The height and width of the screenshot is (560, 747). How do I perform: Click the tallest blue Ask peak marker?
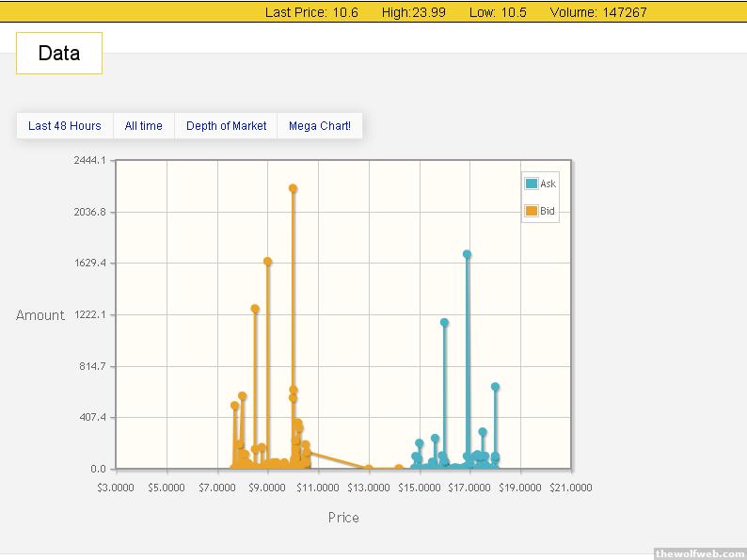pos(467,254)
